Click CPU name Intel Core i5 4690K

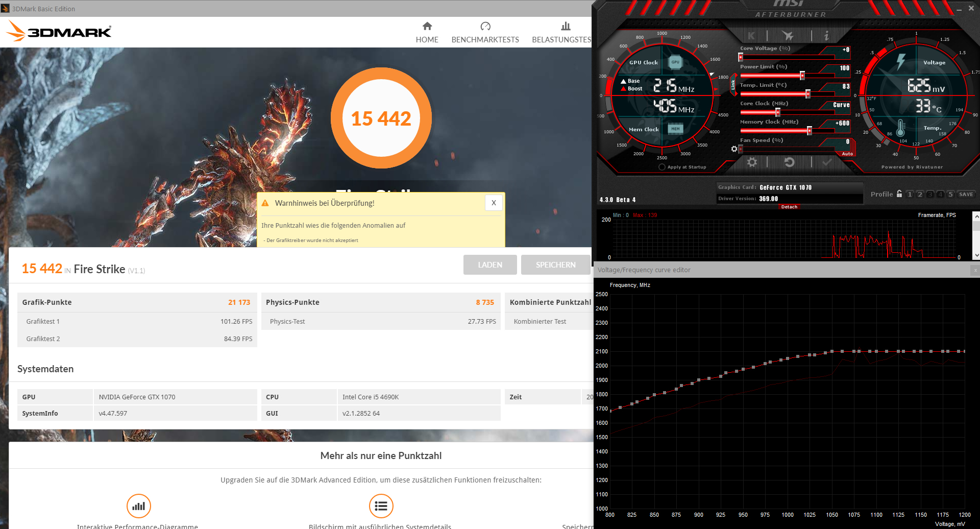pos(371,397)
